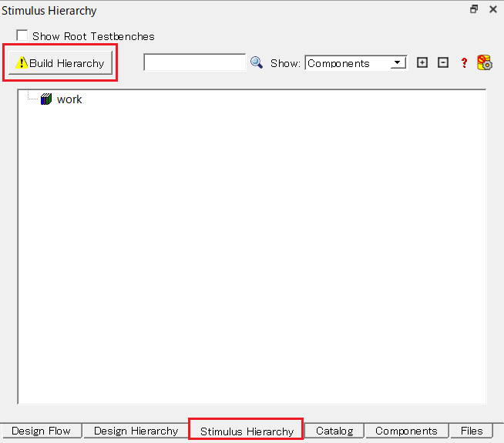This screenshot has width=504, height=443.
Task: Click the magnifying glass search icon
Action: [x=257, y=62]
